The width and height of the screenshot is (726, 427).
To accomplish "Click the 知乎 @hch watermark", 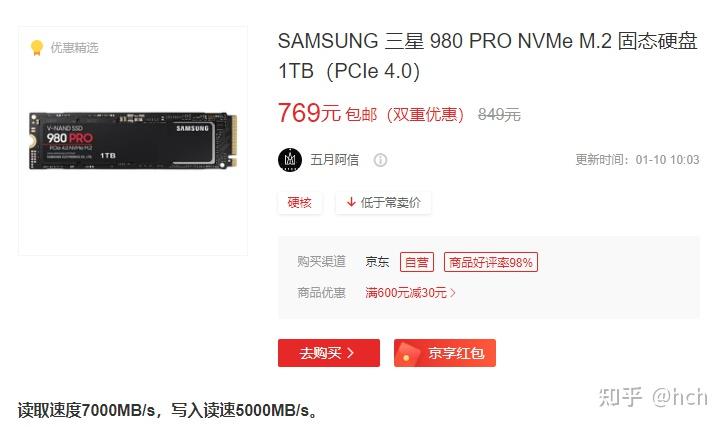I will click(653, 397).
